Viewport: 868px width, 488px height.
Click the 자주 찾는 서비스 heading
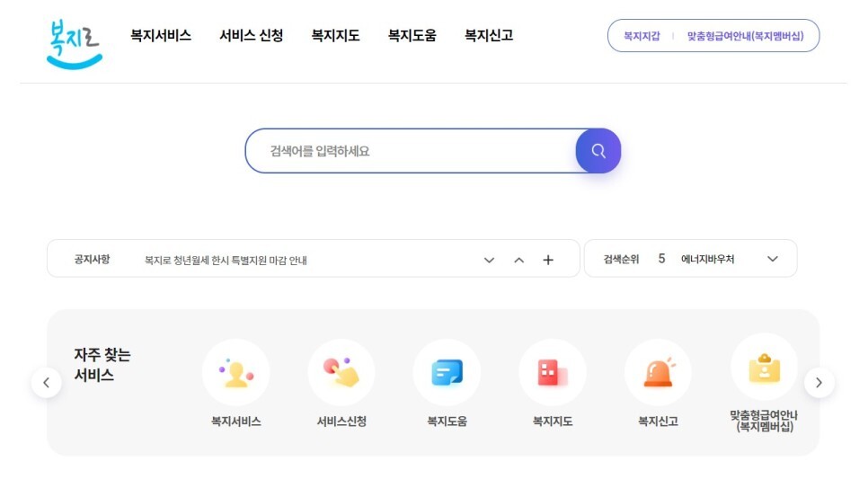(x=102, y=365)
